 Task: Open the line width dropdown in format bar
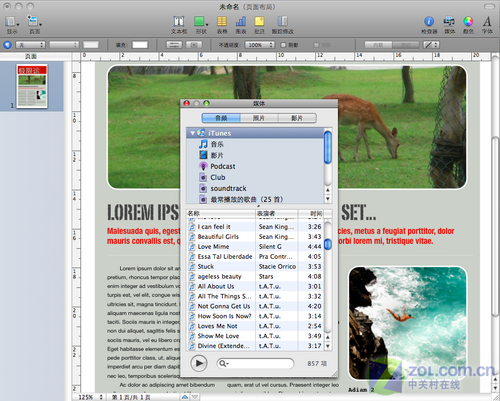(64, 45)
